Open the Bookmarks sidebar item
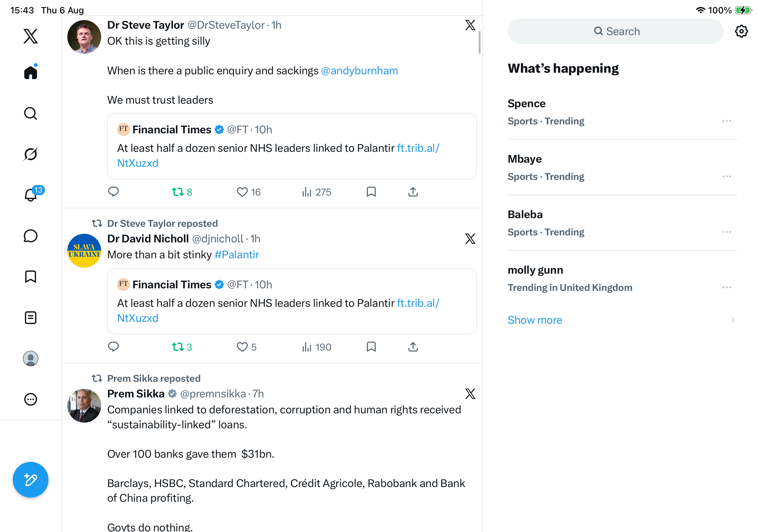Viewport: 762px width, 532px height. (x=31, y=276)
